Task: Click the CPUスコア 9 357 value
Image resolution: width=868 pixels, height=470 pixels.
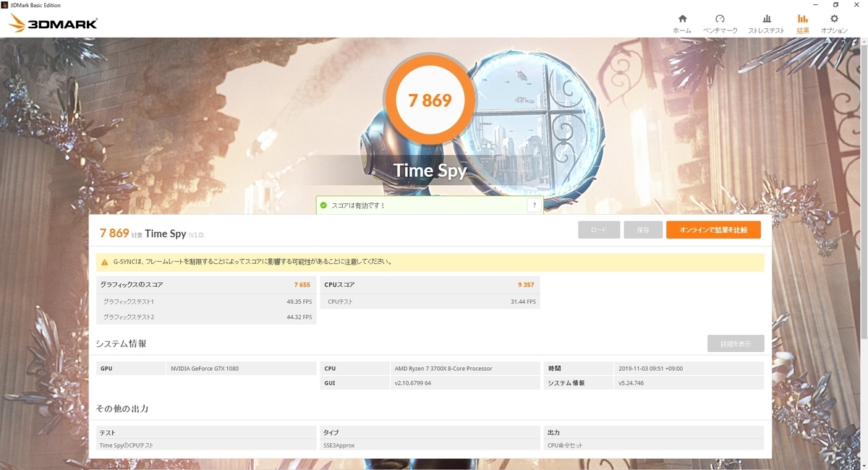Action: 526,285
